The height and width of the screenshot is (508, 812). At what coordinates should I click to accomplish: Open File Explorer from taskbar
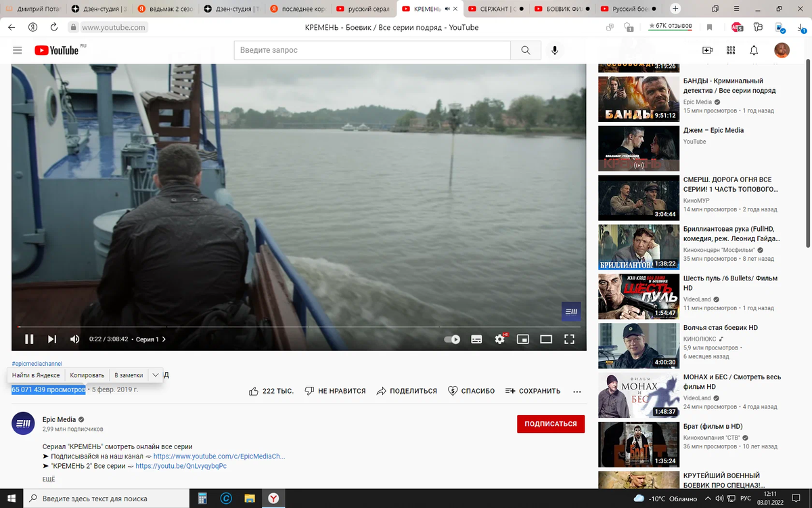[249, 498]
